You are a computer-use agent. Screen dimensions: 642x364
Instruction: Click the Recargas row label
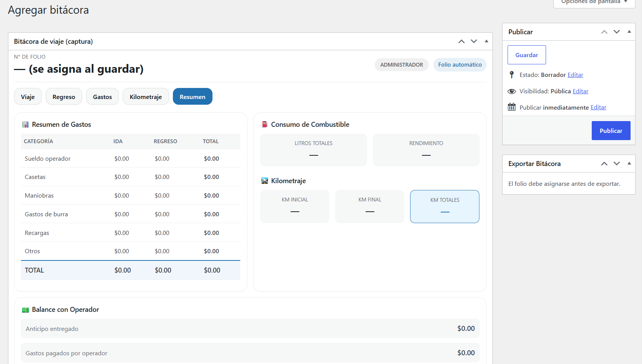click(x=37, y=233)
